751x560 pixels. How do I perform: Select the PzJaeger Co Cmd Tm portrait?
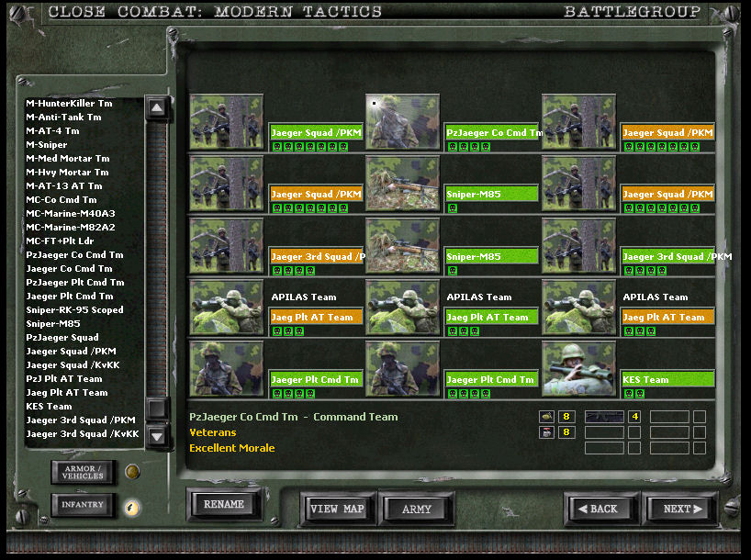tap(402, 122)
